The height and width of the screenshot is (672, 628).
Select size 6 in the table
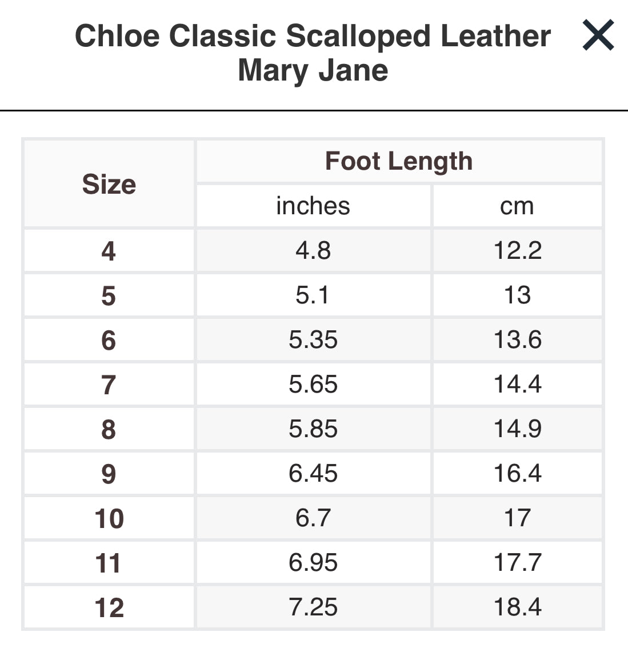[x=109, y=340]
